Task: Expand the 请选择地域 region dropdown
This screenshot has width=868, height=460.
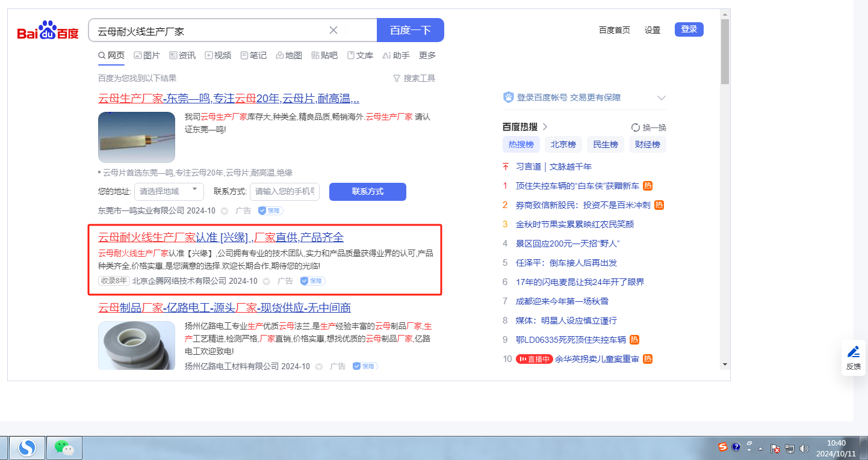Action: (169, 192)
